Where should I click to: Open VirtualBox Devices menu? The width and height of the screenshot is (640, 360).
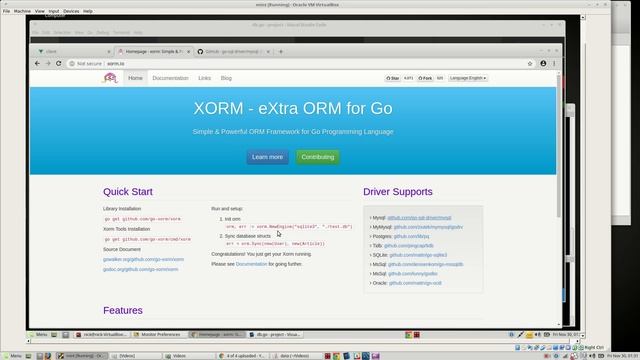click(71, 11)
